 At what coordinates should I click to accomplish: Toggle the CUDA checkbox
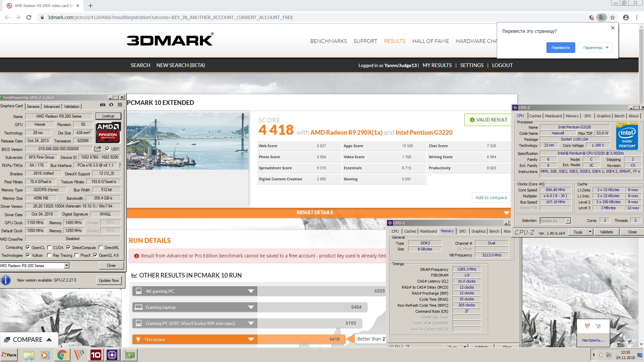point(49,248)
